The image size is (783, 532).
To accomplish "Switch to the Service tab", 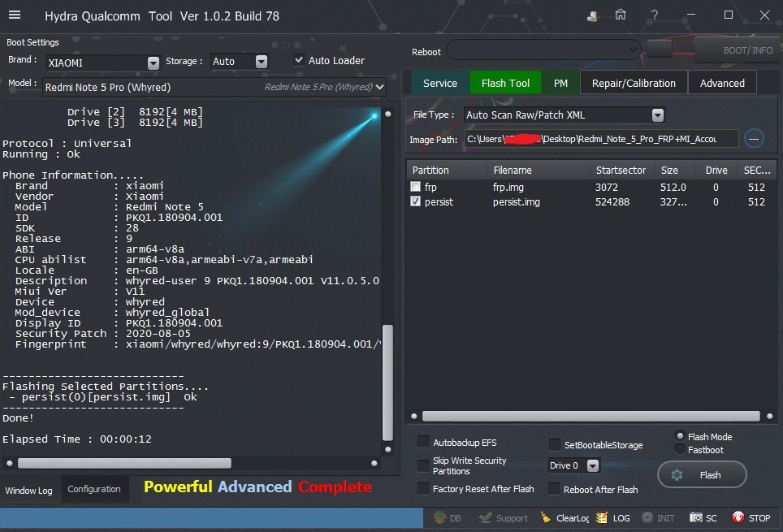I will (x=440, y=83).
